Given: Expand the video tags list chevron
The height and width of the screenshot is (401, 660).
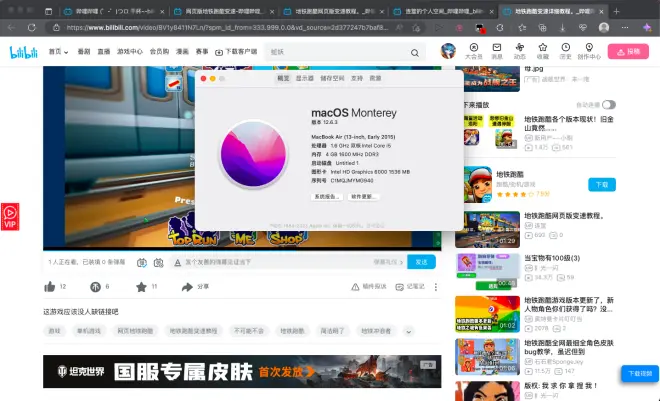Looking at the screenshot, I should (408, 331).
